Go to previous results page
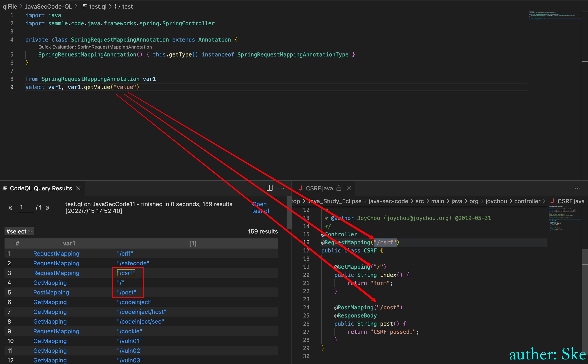The image size is (588, 364). coord(10,207)
